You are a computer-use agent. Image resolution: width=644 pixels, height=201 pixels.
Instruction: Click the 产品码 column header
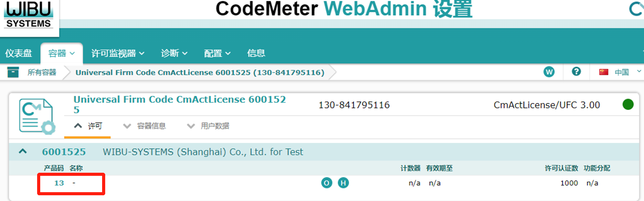tap(54, 168)
